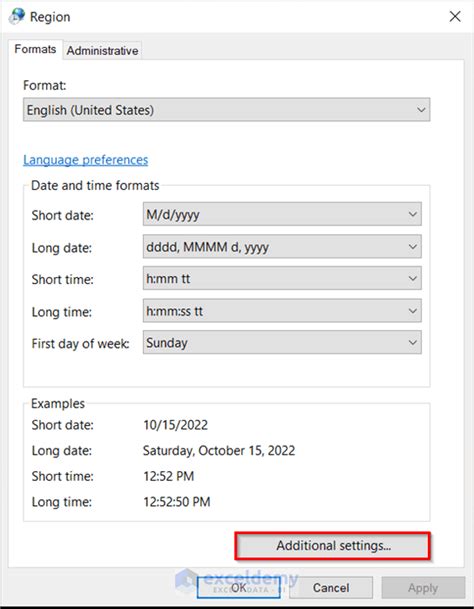
Task: Click the chevron arrow of Format combo box
Action: (421, 110)
